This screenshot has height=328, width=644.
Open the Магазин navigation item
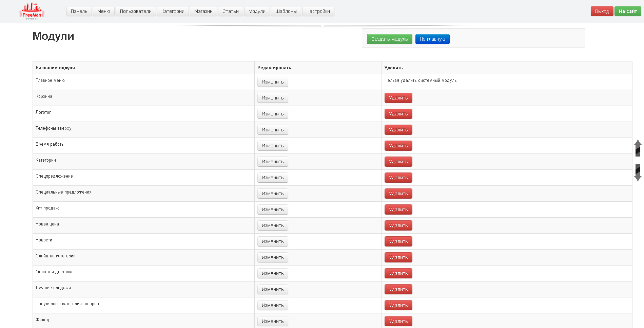click(203, 11)
